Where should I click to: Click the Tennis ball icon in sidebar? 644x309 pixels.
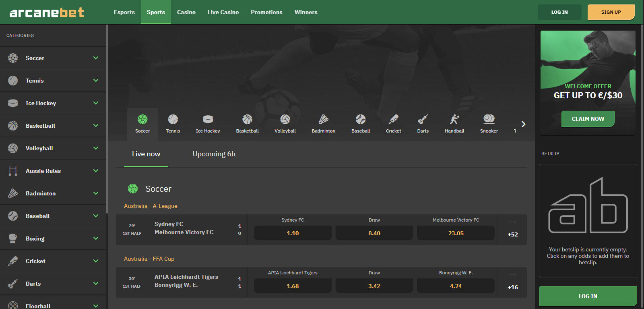click(x=13, y=81)
